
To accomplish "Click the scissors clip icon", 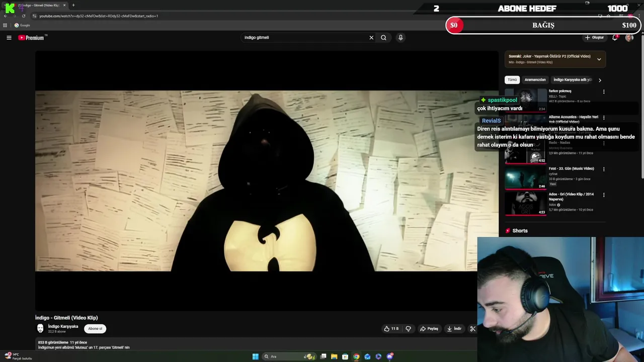I will pos(472,329).
